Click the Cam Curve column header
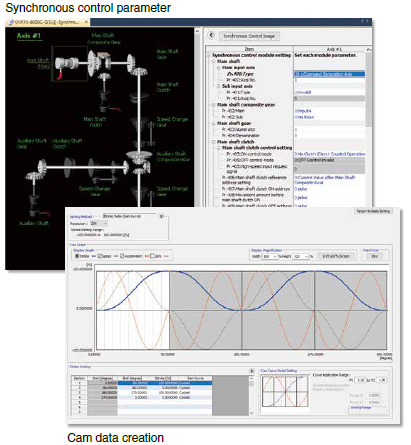 click(x=195, y=378)
